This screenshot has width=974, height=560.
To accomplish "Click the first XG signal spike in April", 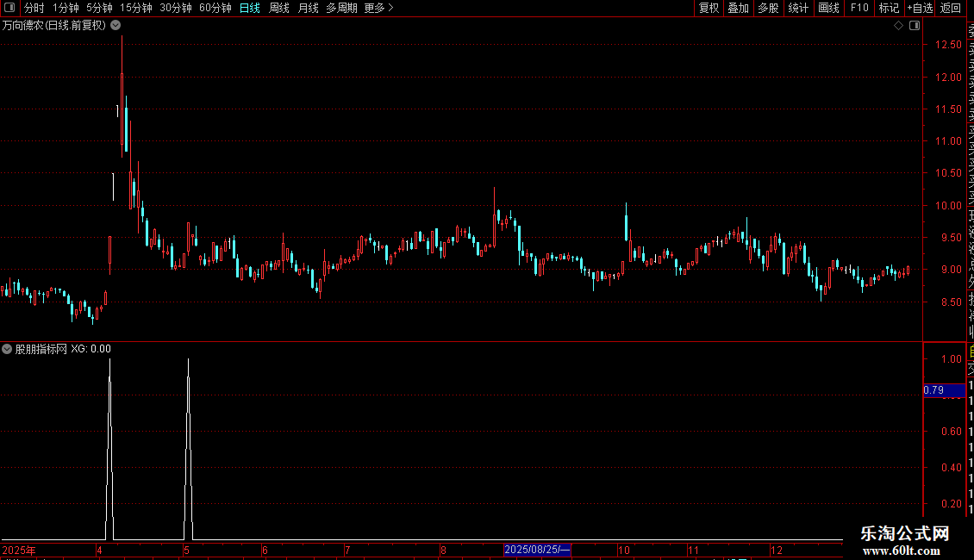I will (110, 447).
